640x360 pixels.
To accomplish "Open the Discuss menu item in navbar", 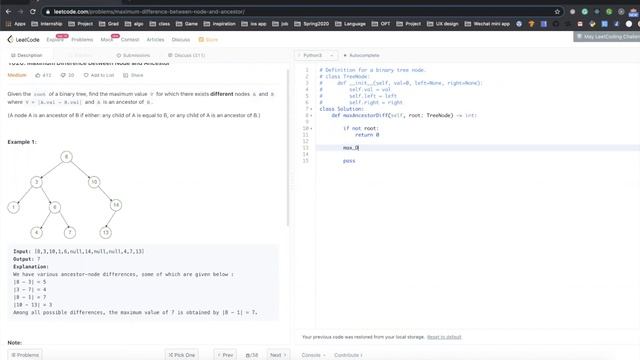I will [x=181, y=40].
